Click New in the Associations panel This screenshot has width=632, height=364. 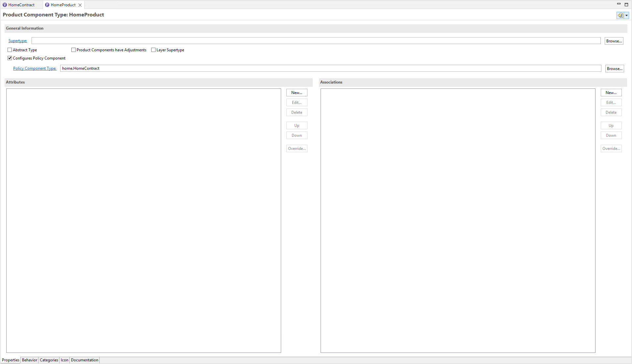click(x=611, y=92)
